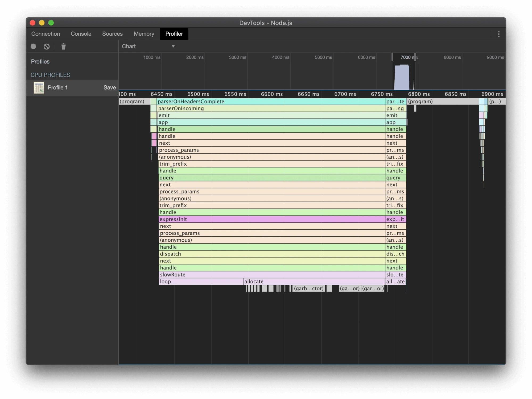532x399 pixels.
Task: Click the (ga...or) garbage collector bar
Action: click(350, 288)
